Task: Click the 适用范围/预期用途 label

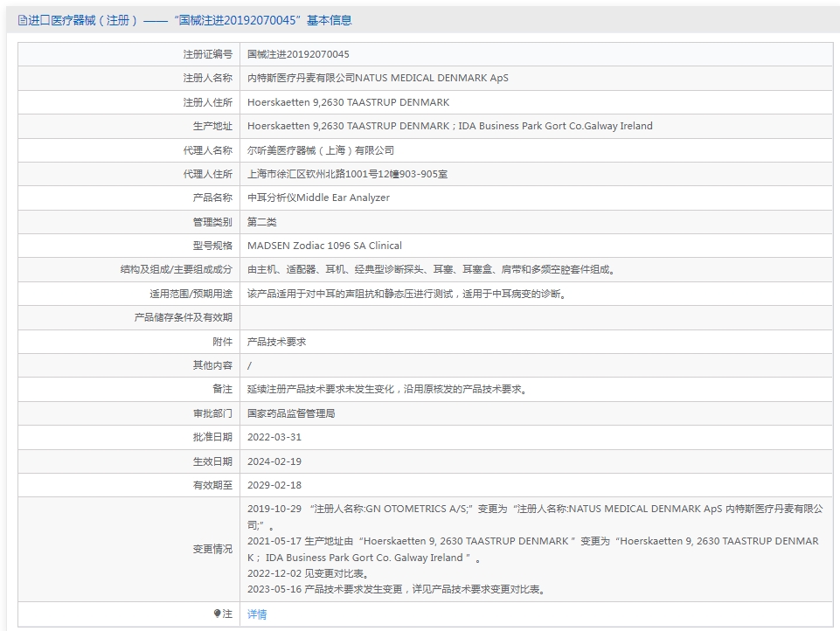Action: click(x=191, y=294)
